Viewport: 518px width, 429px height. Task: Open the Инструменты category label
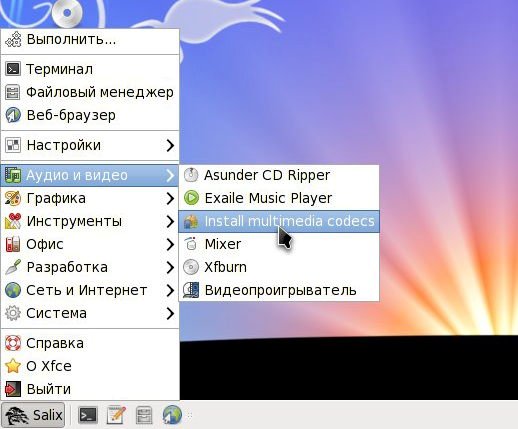(74, 221)
